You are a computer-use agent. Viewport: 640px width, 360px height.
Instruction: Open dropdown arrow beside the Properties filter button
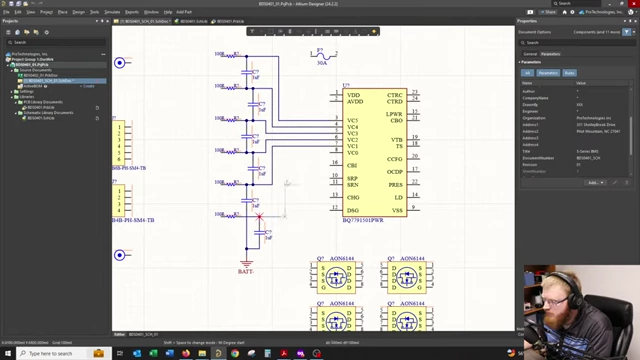click(634, 32)
